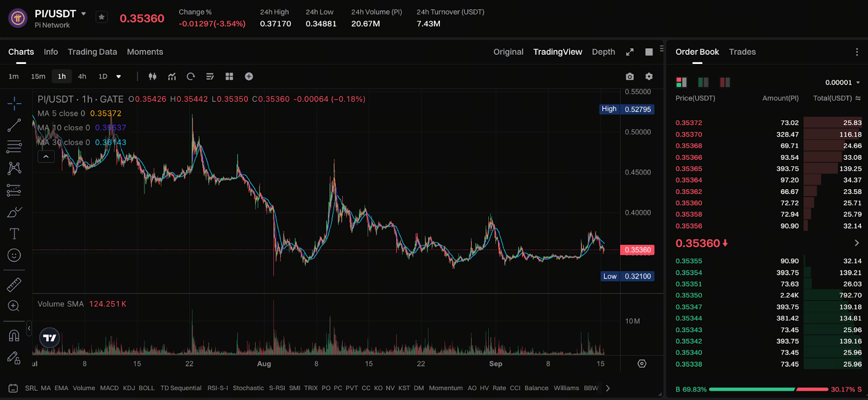The height and width of the screenshot is (400, 868).
Task: Open the Trading Data tab
Action: pos(92,52)
